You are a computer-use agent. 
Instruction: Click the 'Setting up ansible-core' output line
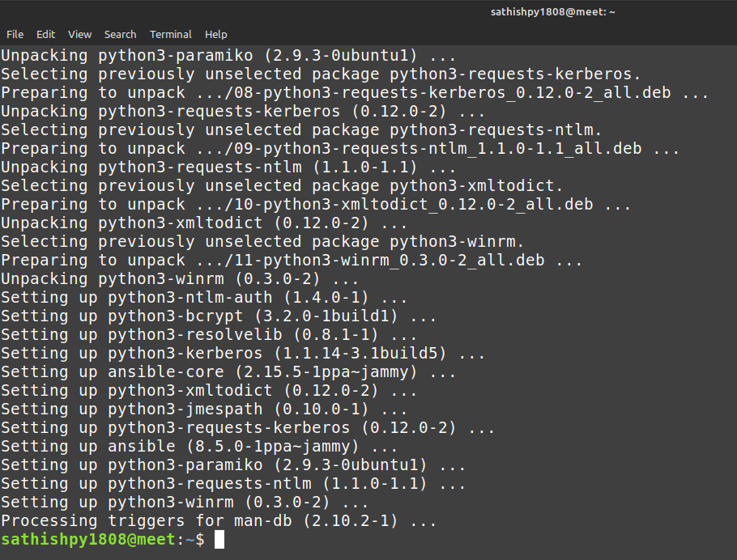coord(228,372)
